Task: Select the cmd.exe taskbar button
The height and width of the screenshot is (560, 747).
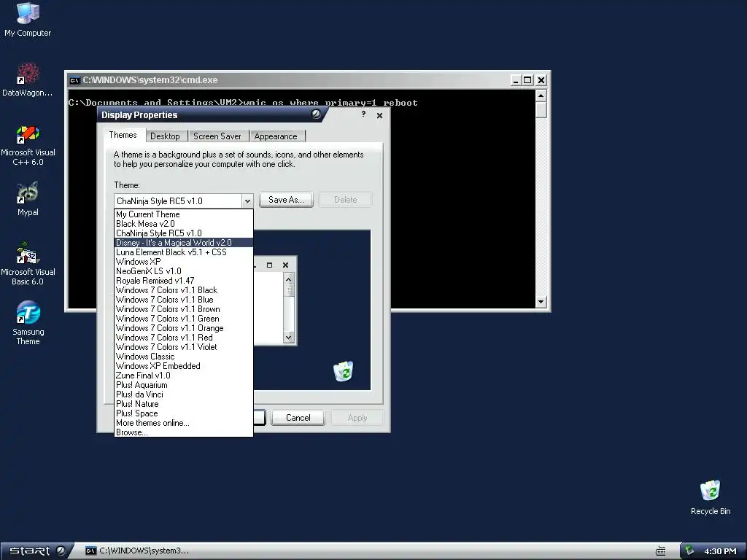Action: point(137,551)
